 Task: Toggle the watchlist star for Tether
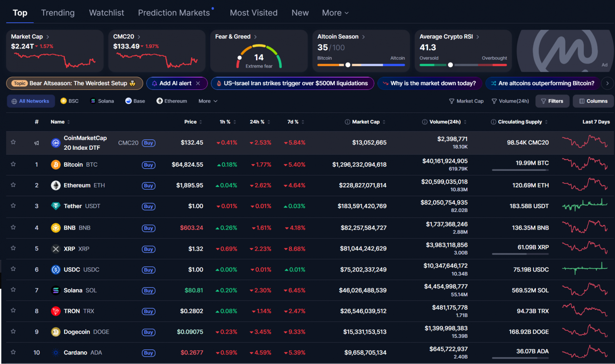(x=13, y=206)
